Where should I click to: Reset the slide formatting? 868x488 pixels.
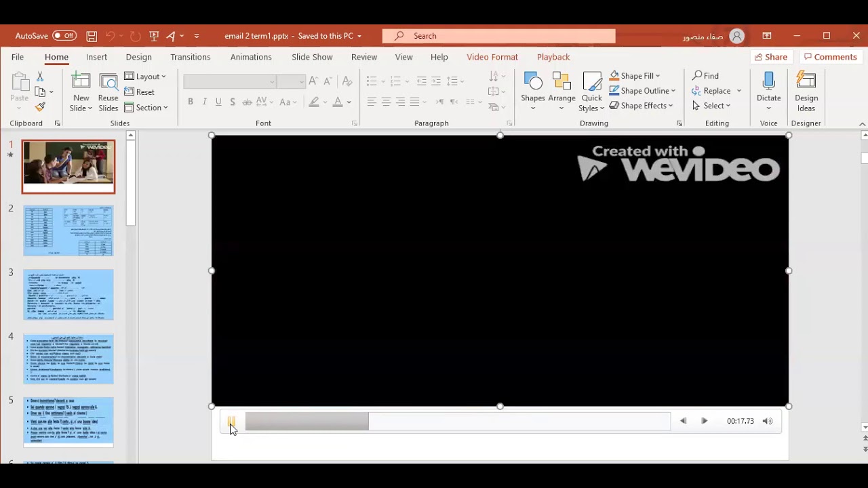tap(140, 92)
